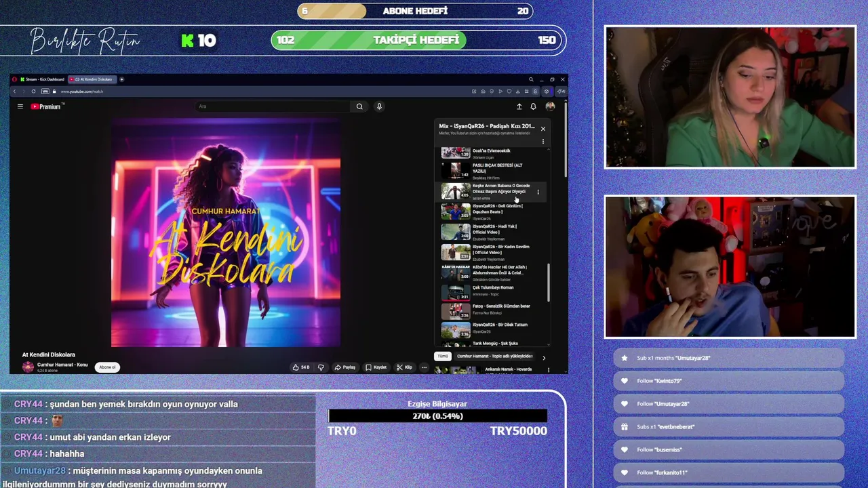Open Mix playlist three-dot options
This screenshot has height=488, width=868.
click(542, 142)
